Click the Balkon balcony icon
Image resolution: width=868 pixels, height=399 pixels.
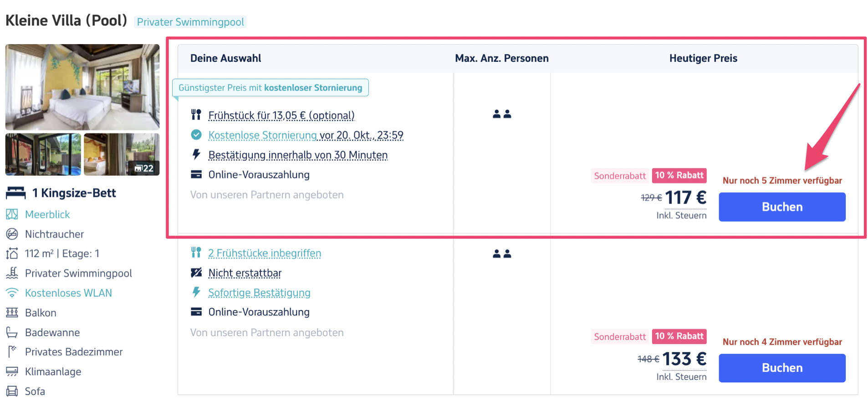(x=12, y=312)
